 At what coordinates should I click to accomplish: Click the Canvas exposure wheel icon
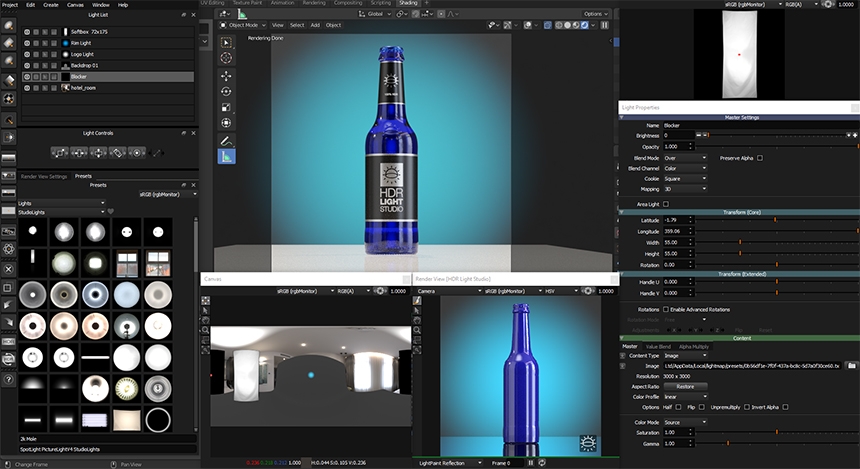pyautogui.click(x=380, y=291)
